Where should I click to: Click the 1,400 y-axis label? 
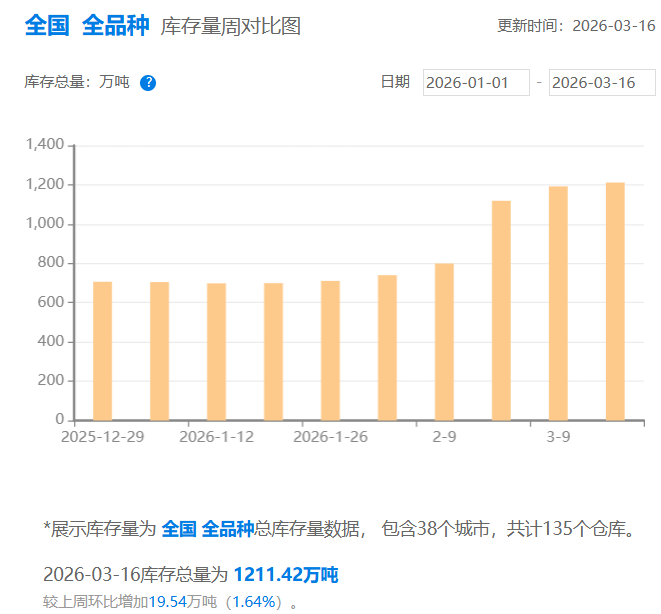[x=46, y=146]
